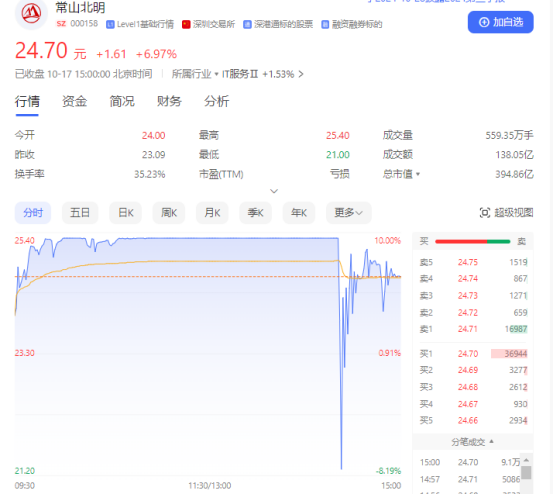Select the 五日 chart view
The height and width of the screenshot is (494, 554).
(80, 213)
